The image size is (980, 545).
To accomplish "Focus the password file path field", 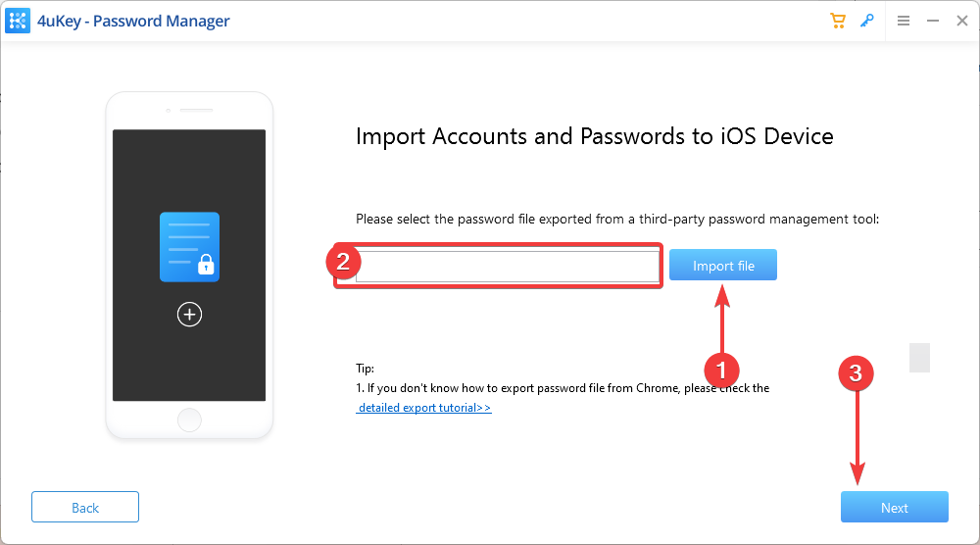I will (508, 267).
